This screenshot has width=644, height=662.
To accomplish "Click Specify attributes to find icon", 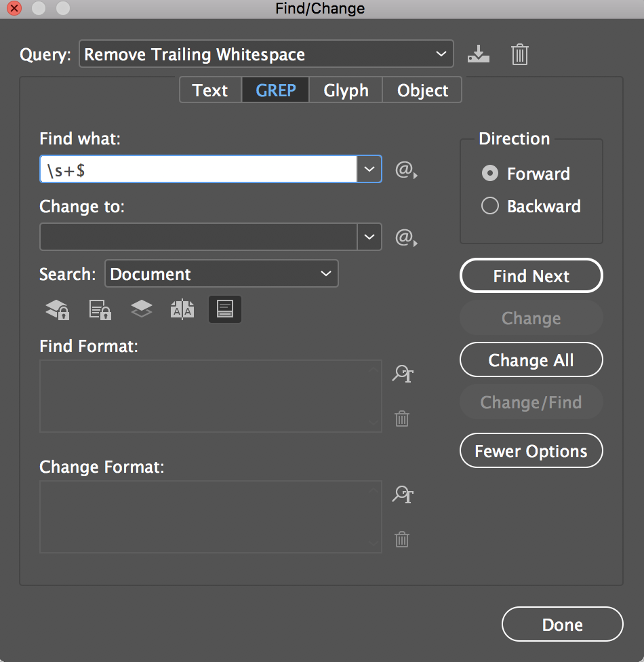I will (403, 374).
